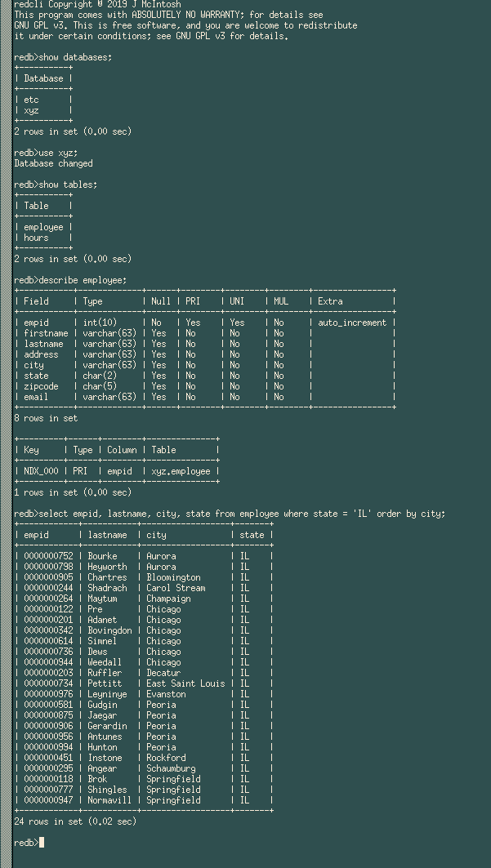Click the 'auto_increment' Extra value
This screenshot has width=491, height=868.
point(352,323)
